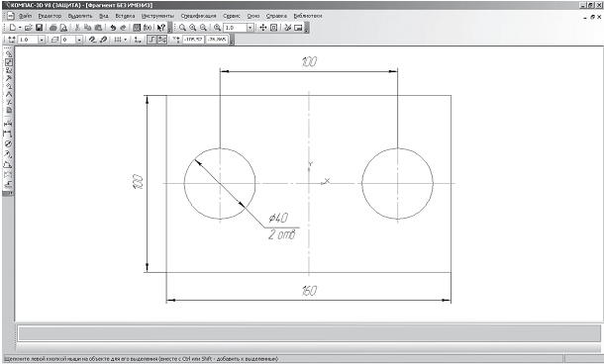Select the Angular dimension tool
This screenshot has height=364, width=604.
pyautogui.click(x=8, y=164)
